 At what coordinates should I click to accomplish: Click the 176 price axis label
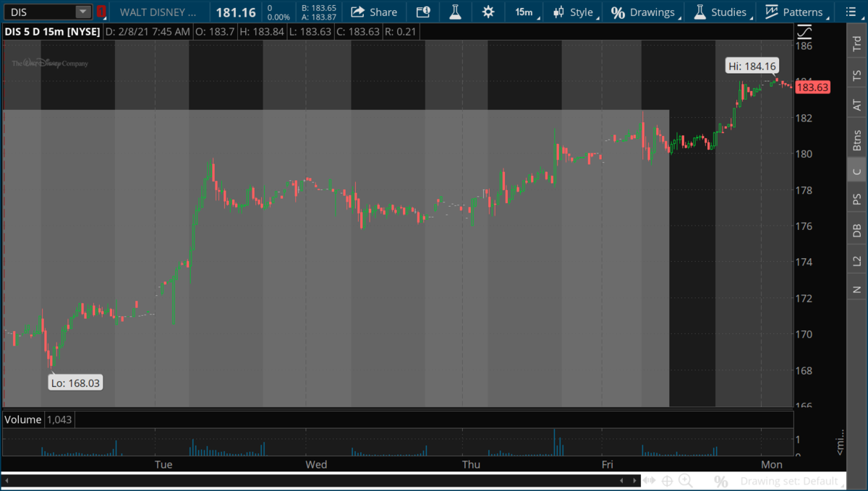tap(804, 226)
